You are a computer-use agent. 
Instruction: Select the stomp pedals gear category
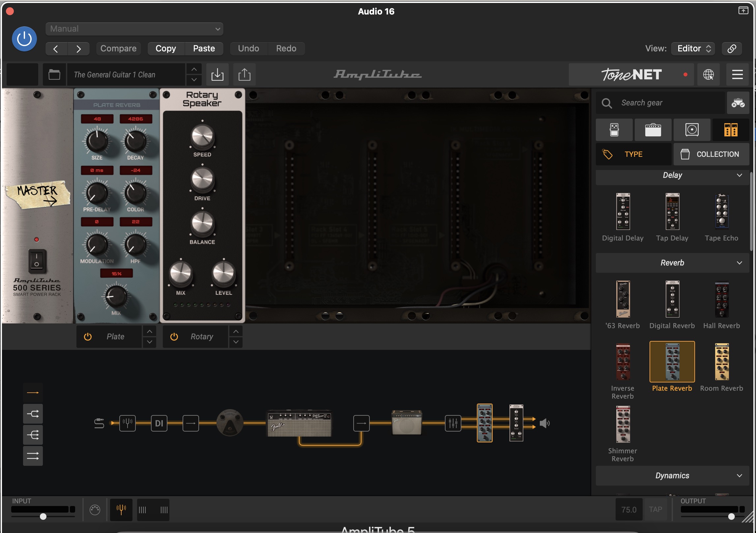[614, 130]
